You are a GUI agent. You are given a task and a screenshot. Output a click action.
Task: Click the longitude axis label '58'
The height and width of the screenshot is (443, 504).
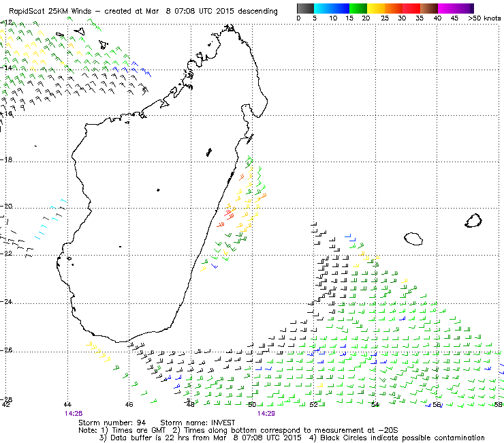499,405
